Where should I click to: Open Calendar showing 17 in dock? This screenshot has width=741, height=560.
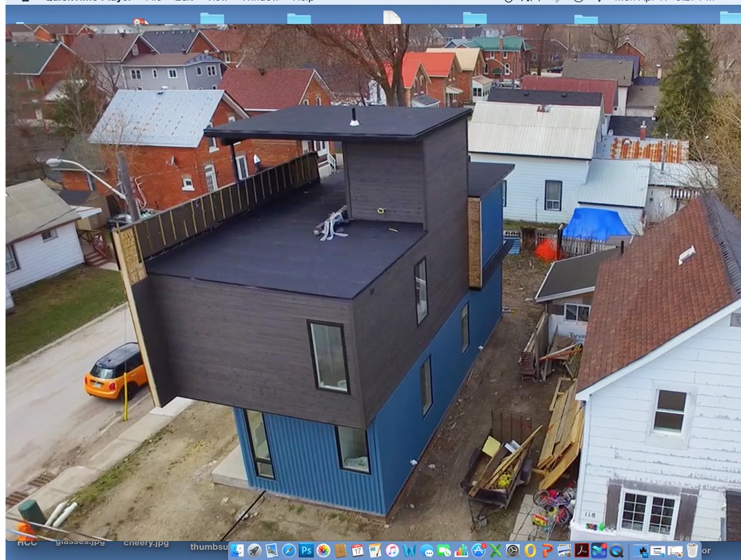[357, 550]
